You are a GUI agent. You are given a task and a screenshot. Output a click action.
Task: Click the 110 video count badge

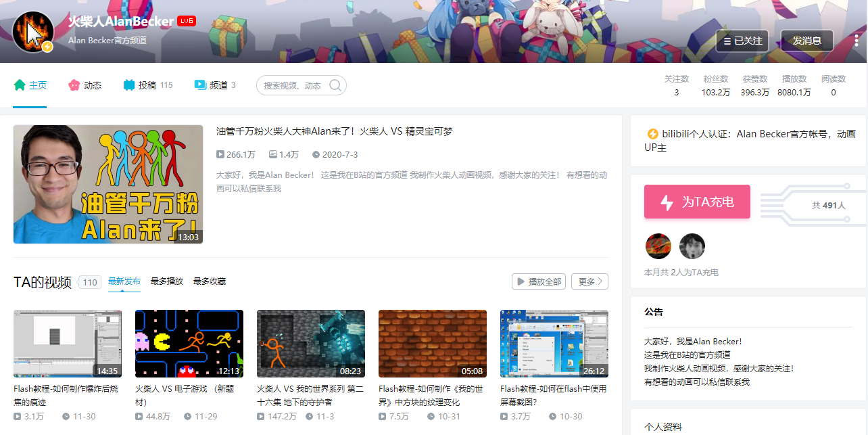pyautogui.click(x=90, y=282)
